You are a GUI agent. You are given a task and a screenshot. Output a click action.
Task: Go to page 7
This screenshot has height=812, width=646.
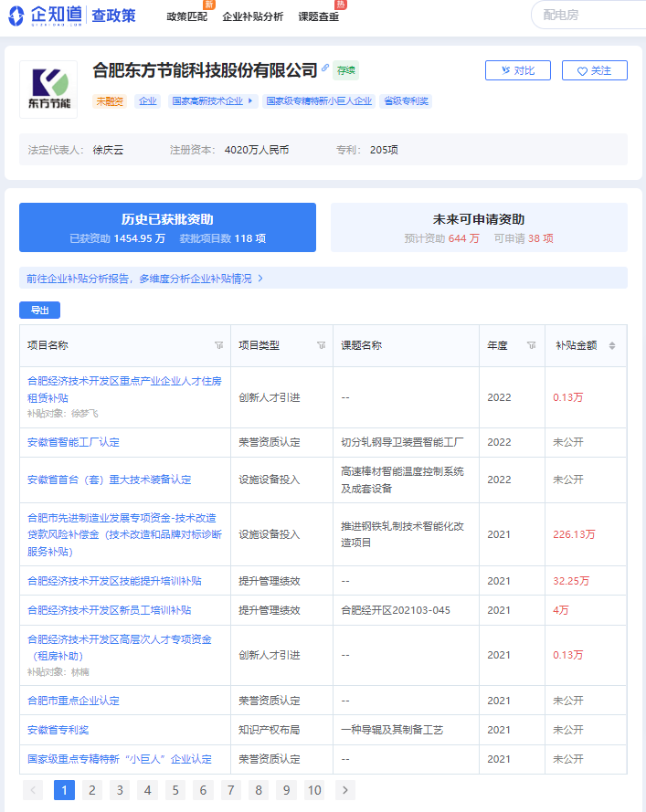click(231, 790)
